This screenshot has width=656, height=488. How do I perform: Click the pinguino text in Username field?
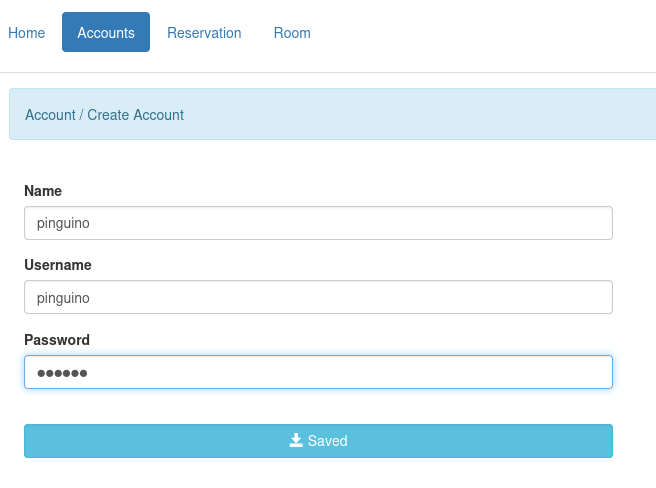pyautogui.click(x=63, y=298)
